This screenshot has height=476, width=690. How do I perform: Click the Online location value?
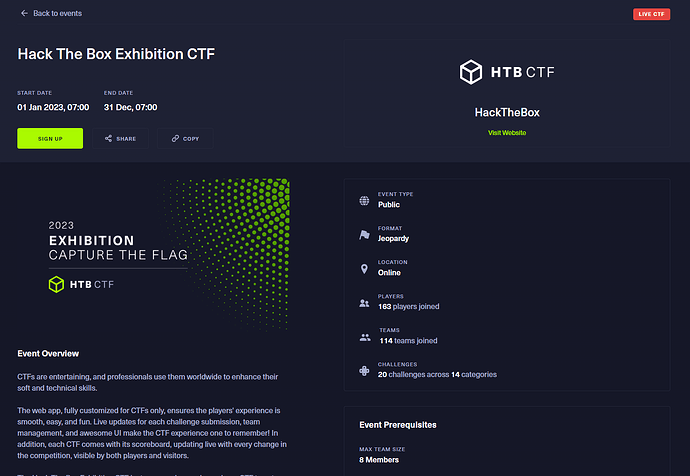point(389,273)
